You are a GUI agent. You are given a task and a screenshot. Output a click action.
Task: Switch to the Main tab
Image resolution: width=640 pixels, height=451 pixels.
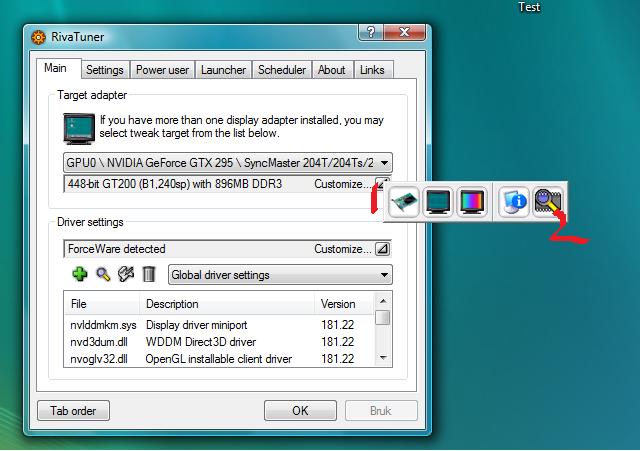pos(56,68)
